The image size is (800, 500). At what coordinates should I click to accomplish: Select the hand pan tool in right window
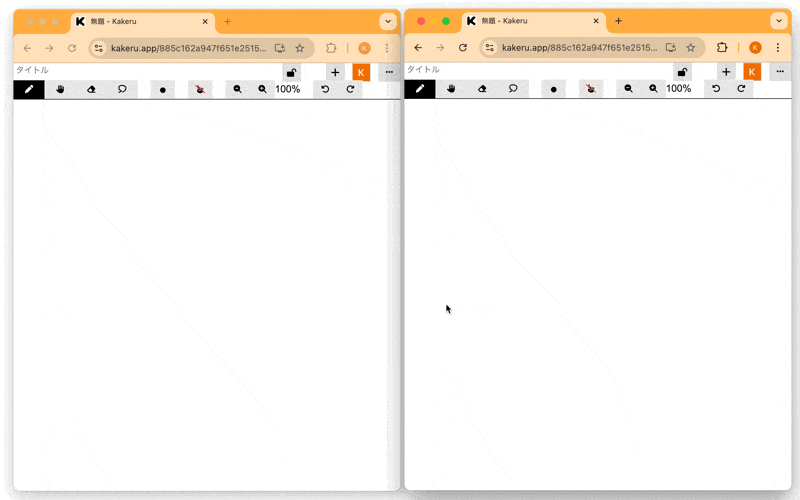[x=451, y=89]
